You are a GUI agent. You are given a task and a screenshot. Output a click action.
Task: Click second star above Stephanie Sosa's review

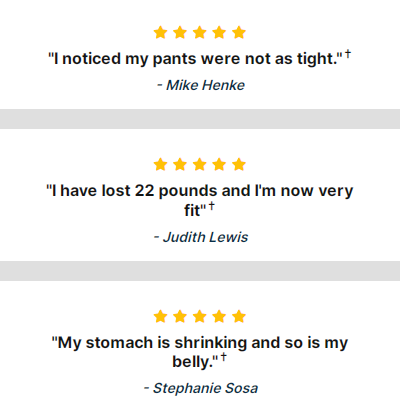tap(180, 316)
